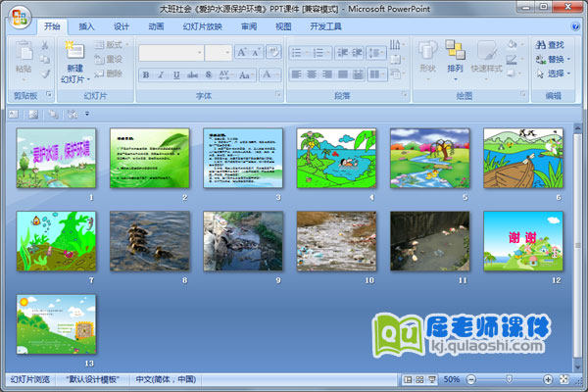Click the Shrink Font icon
588x392 pixels.
pos(257,52)
